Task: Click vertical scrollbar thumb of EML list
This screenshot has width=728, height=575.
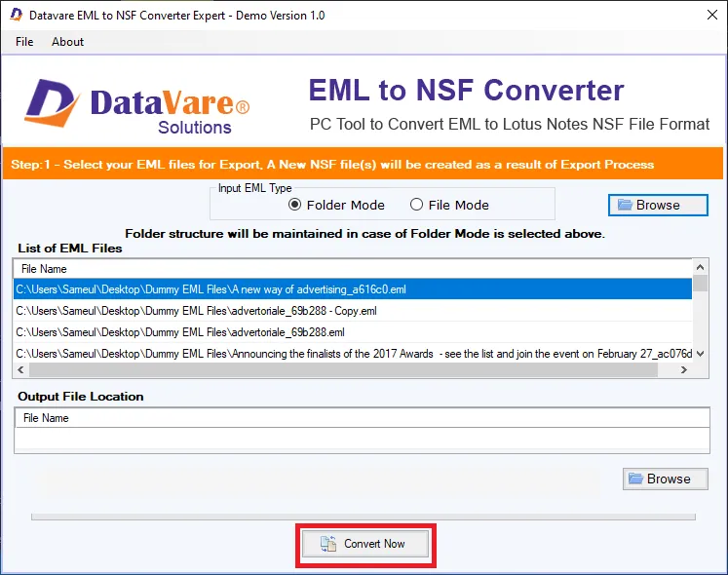Action: pos(700,284)
